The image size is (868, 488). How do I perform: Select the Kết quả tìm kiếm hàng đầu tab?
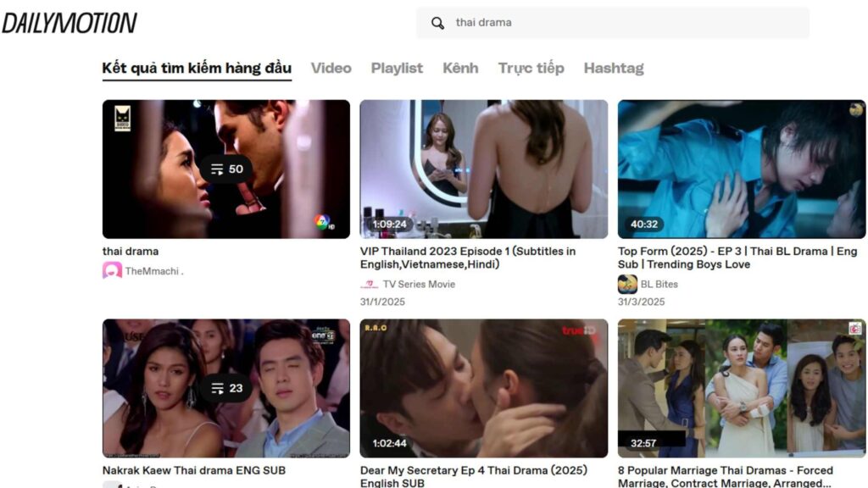pyautogui.click(x=196, y=68)
